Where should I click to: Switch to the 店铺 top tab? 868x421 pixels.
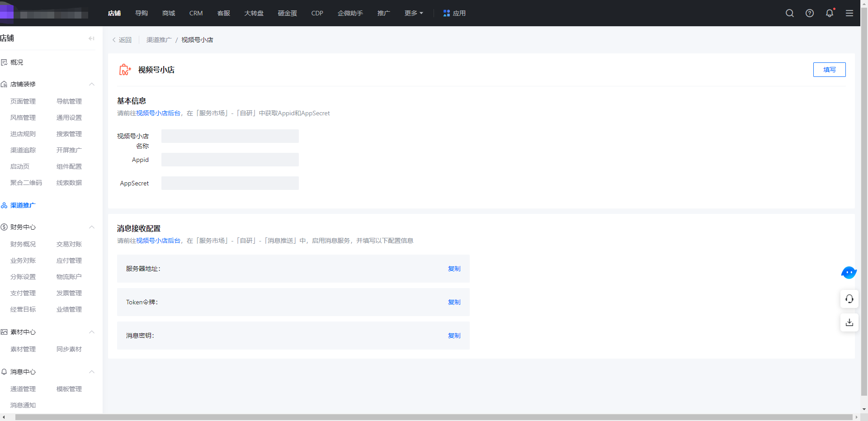tap(114, 13)
